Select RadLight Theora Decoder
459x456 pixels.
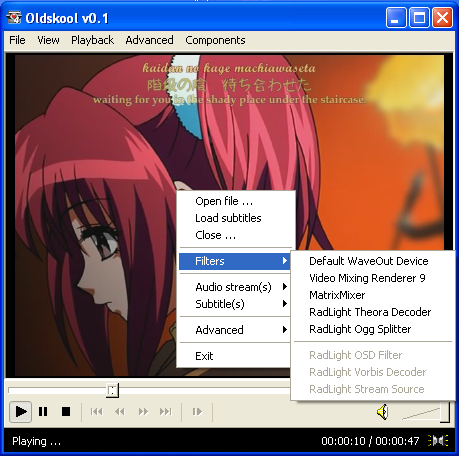pyautogui.click(x=373, y=312)
